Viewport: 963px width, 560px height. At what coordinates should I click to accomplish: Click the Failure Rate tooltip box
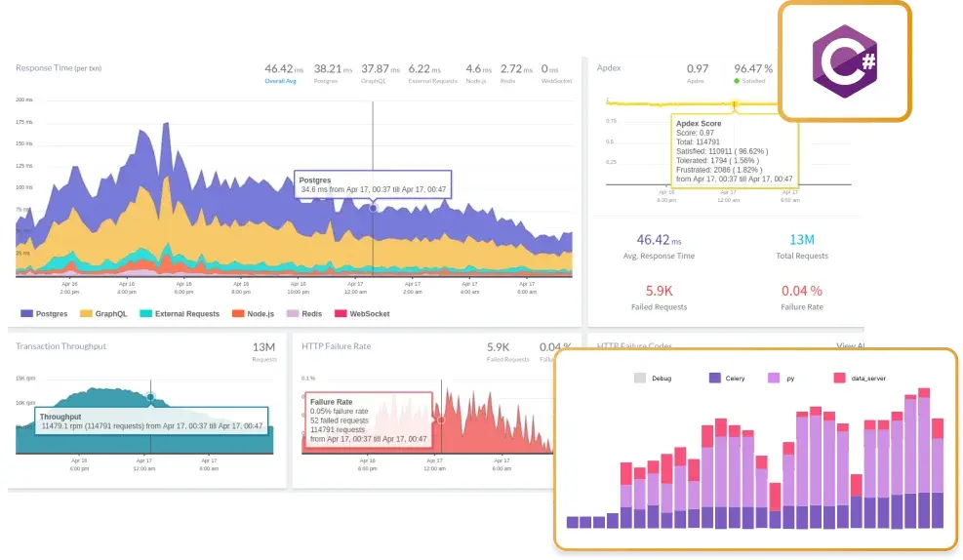[x=369, y=420]
